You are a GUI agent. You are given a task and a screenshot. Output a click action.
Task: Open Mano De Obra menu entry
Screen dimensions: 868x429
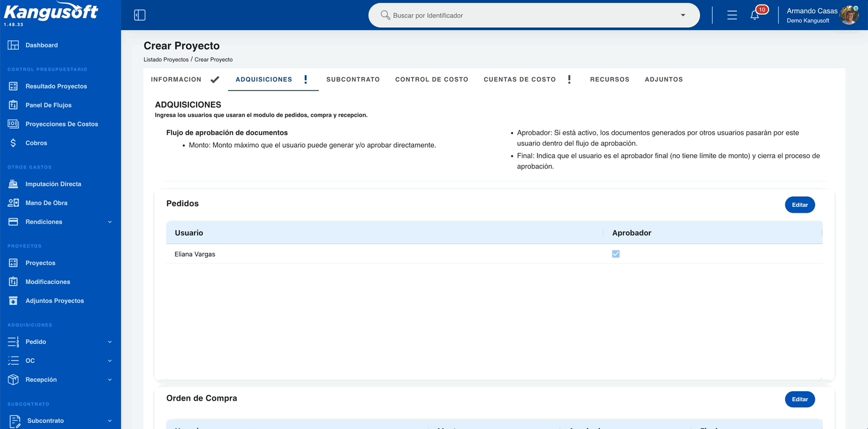46,203
